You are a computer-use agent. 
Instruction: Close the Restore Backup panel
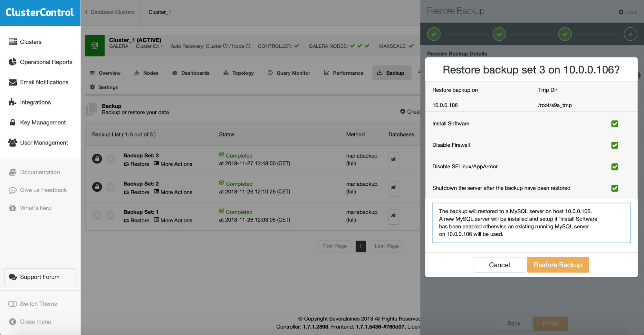pyautogui.click(x=628, y=12)
